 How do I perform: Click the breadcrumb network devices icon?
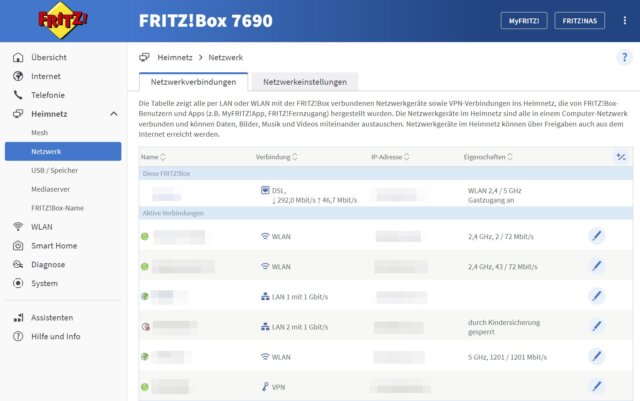pos(144,57)
